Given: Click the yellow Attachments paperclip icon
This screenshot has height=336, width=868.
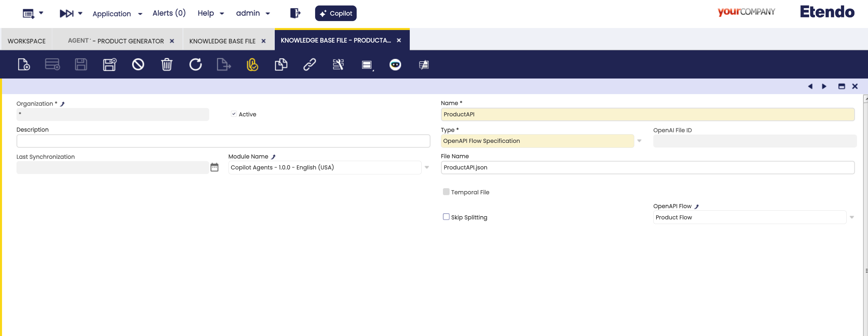Looking at the screenshot, I should [252, 64].
